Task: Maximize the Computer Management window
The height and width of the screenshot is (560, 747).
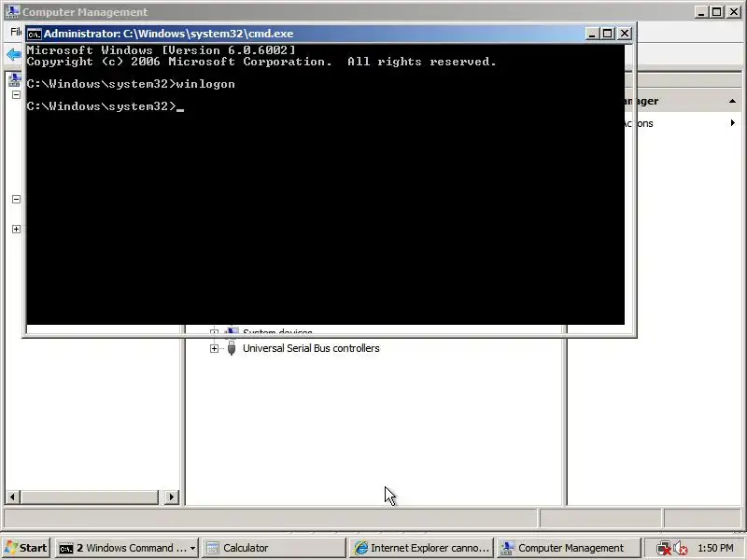Action: [716, 12]
